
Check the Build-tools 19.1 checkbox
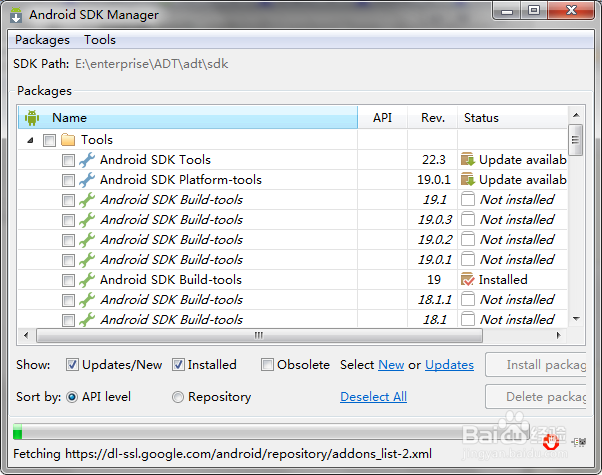tap(68, 200)
